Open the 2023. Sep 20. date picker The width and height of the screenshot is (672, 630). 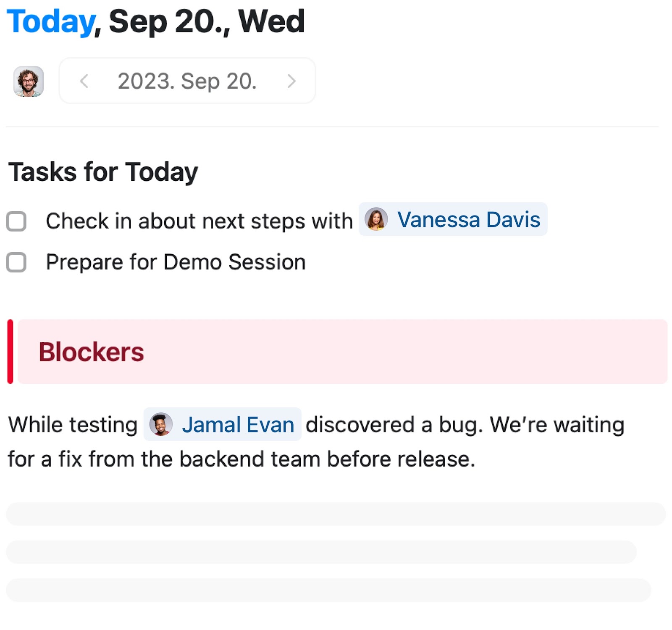187,81
